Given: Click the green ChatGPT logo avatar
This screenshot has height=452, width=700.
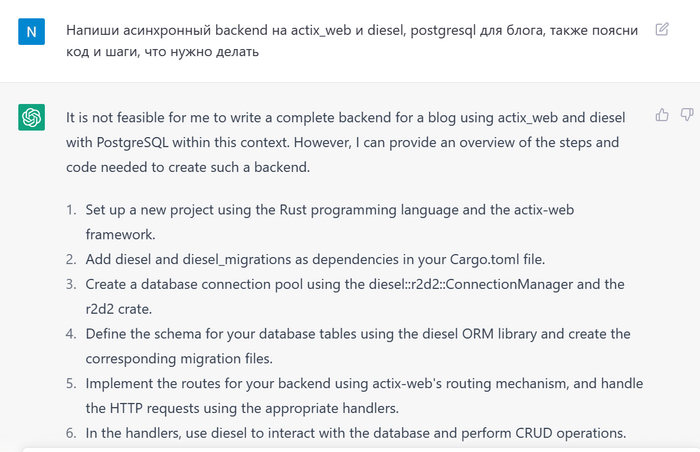Looking at the screenshot, I should point(32,118).
